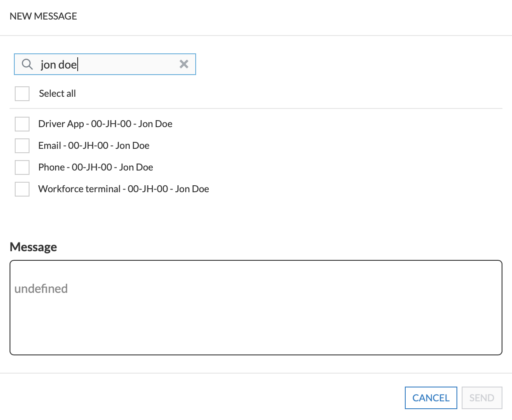Click the 'Driver App - 00-JH-00 - Jon Doe' label
Screen dimensions: 512x420
point(105,124)
